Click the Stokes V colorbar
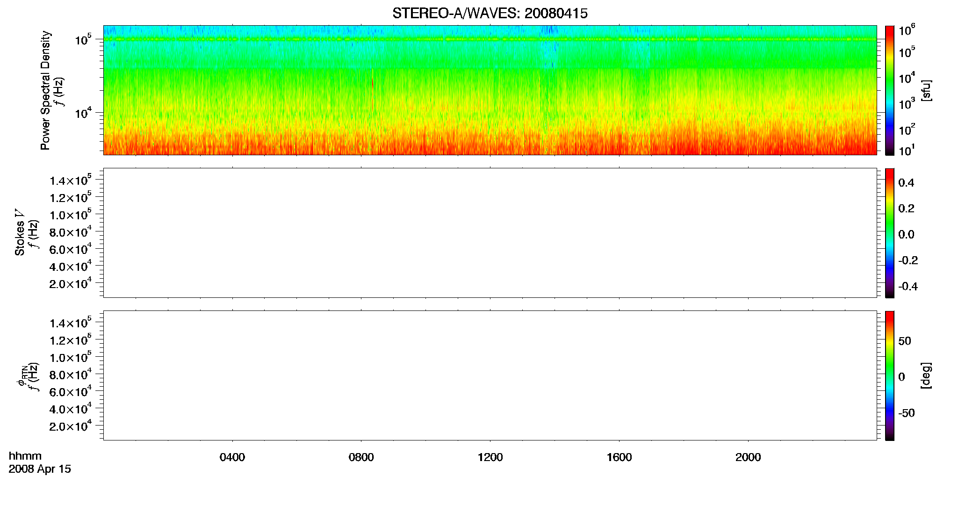This screenshot has height=505, width=980. pyautogui.click(x=890, y=233)
